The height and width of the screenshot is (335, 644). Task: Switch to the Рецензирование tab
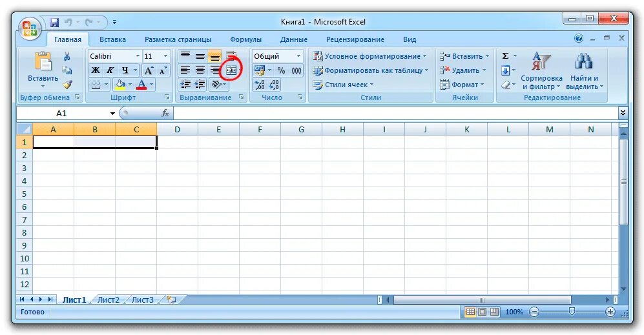pos(355,39)
